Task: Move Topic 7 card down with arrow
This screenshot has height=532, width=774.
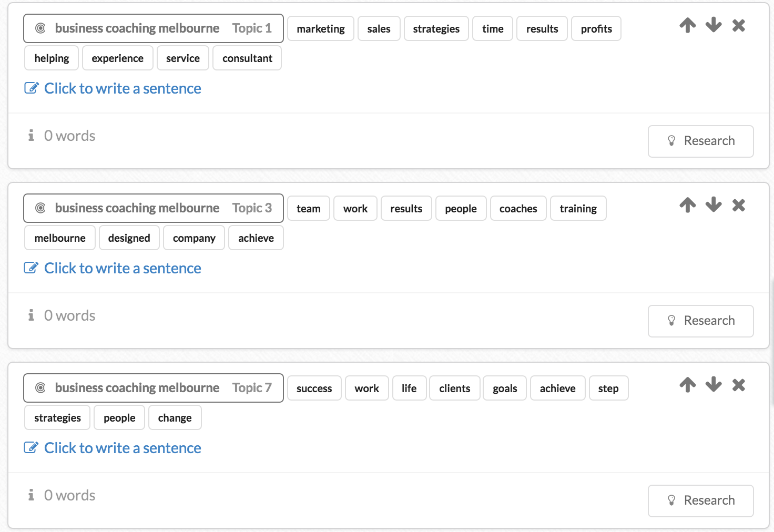Action: (714, 384)
